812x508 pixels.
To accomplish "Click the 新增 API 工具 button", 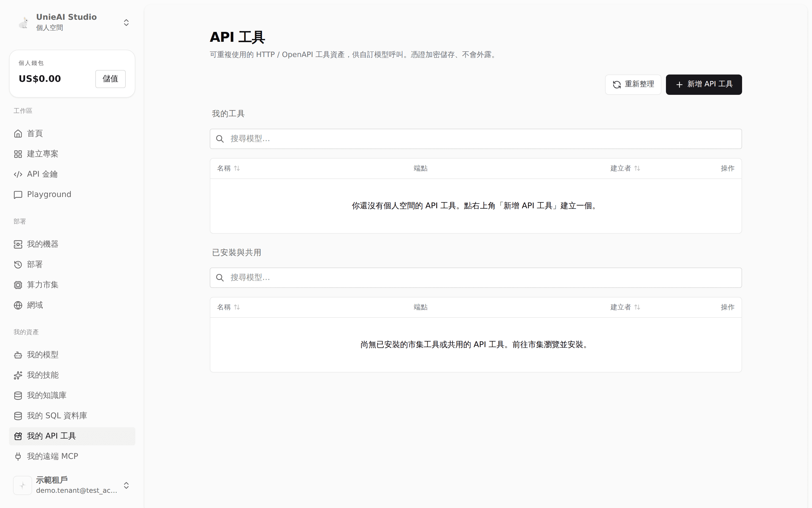I will pyautogui.click(x=704, y=84).
